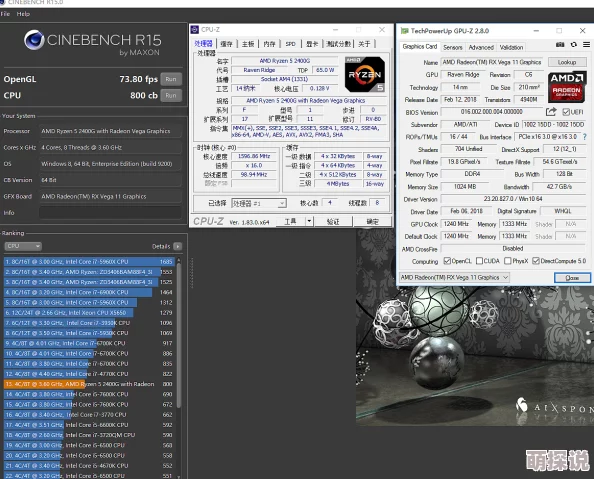Open the GPU-Z hamburger menu
The height and width of the screenshot is (479, 594).
coord(586,45)
